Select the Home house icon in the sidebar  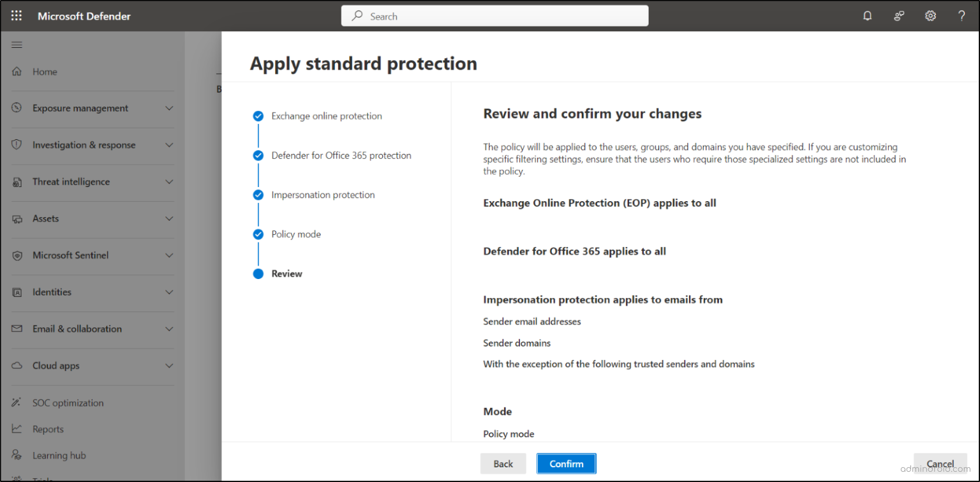(x=16, y=72)
